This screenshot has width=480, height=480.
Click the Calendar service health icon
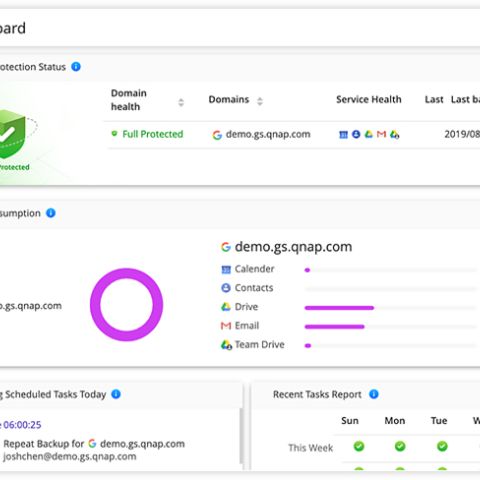343,135
